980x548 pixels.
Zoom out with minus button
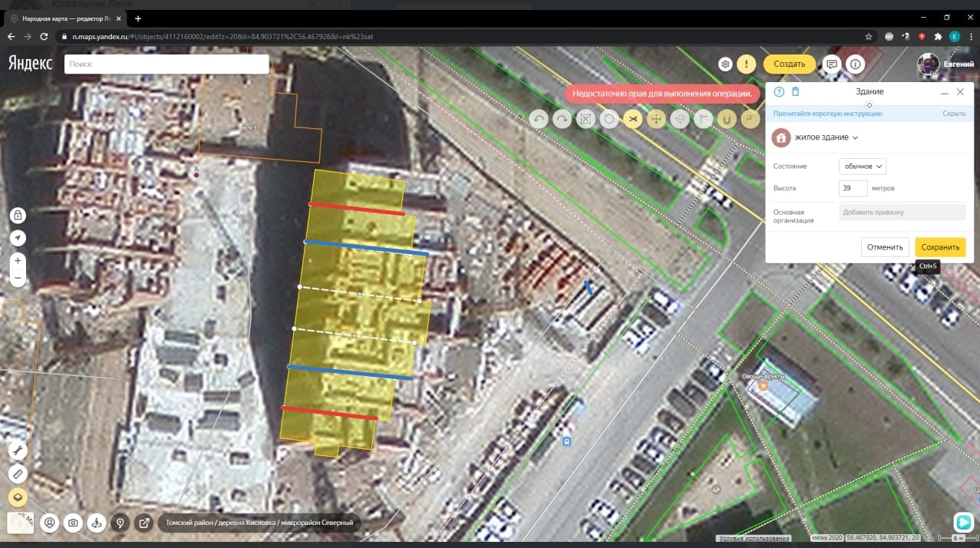point(18,279)
